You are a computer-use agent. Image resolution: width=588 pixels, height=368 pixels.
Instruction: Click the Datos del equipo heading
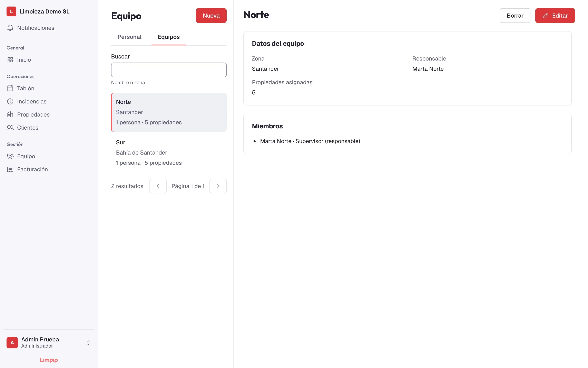[x=278, y=44]
